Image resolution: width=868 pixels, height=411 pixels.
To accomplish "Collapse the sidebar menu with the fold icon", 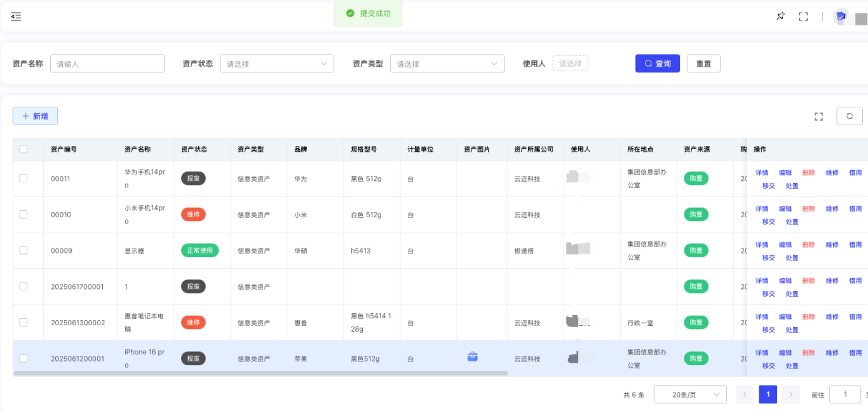I will pos(16,17).
